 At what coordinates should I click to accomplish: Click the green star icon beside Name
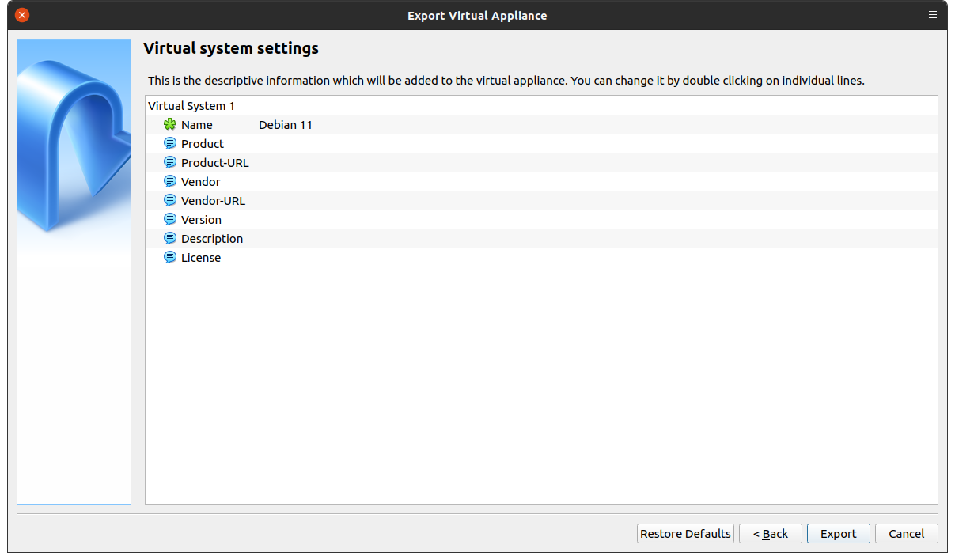169,124
